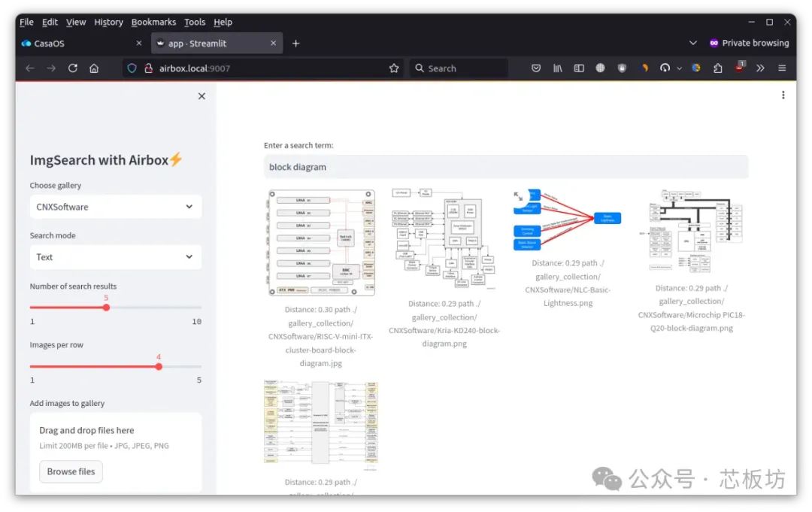
Task: Expand the Search mode dropdown set to Text
Action: click(115, 257)
